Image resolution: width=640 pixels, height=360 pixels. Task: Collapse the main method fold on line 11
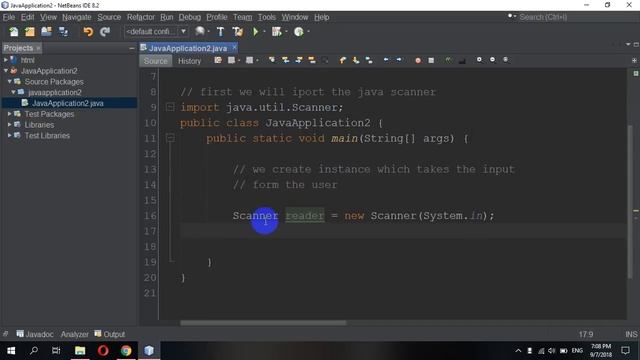pyautogui.click(x=170, y=138)
